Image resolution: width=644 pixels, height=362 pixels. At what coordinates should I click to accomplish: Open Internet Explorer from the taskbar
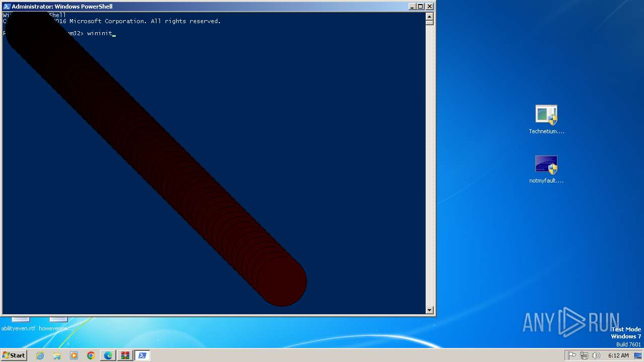coord(40,355)
